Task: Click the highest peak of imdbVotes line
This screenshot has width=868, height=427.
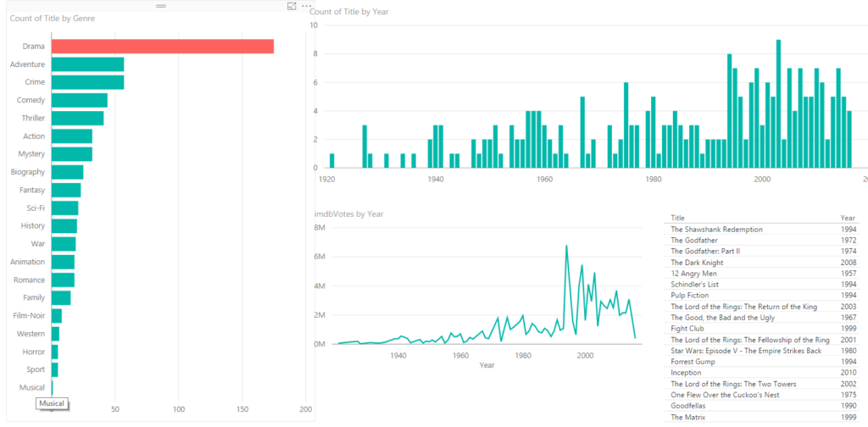Action: coord(566,246)
